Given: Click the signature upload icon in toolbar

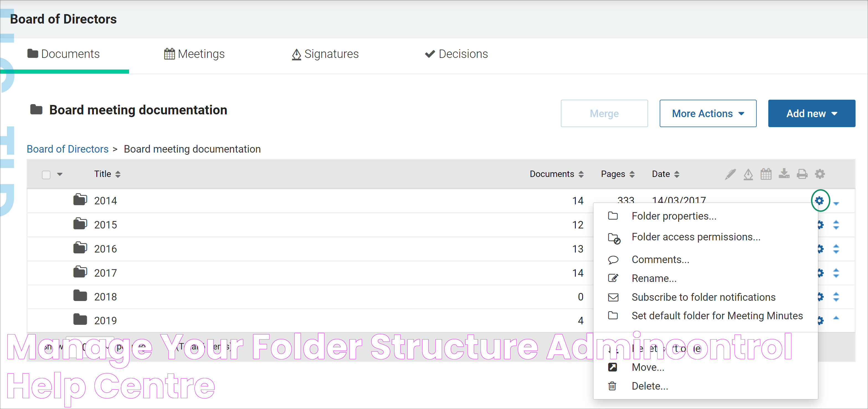Looking at the screenshot, I should point(748,174).
